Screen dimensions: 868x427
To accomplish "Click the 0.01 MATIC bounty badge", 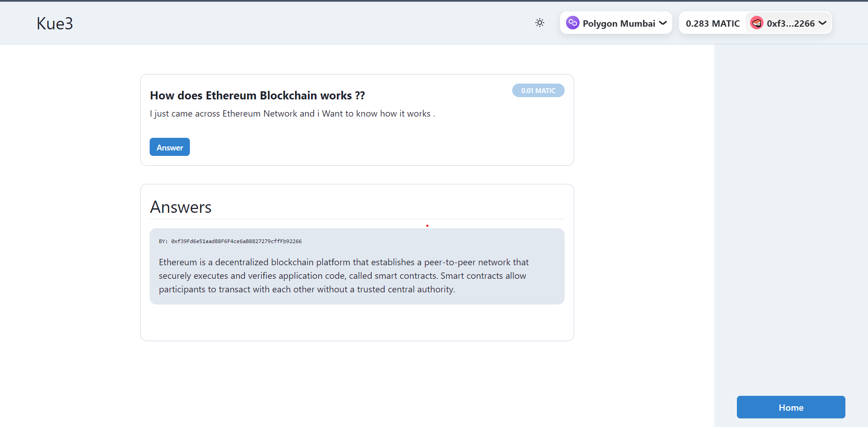I will click(x=538, y=90).
